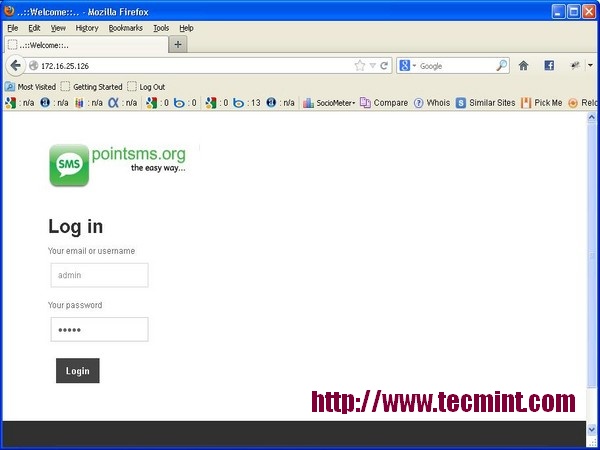600x450 pixels.
Task: Click the site identity globe icon
Action: 33,66
